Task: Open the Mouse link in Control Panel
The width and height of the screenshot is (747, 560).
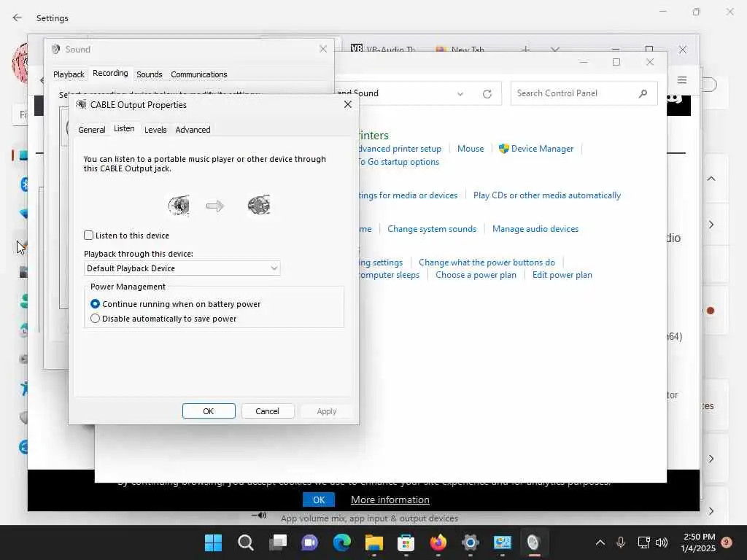Action: tap(471, 149)
